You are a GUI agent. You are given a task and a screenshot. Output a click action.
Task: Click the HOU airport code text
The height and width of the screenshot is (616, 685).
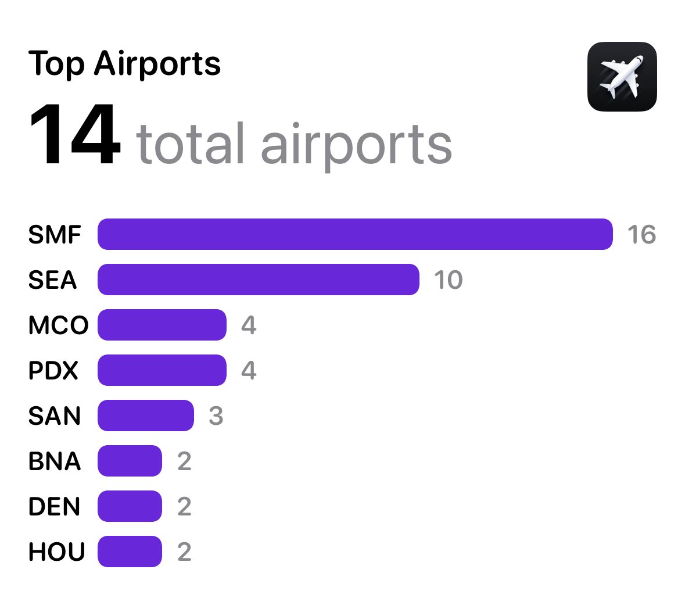point(57,551)
